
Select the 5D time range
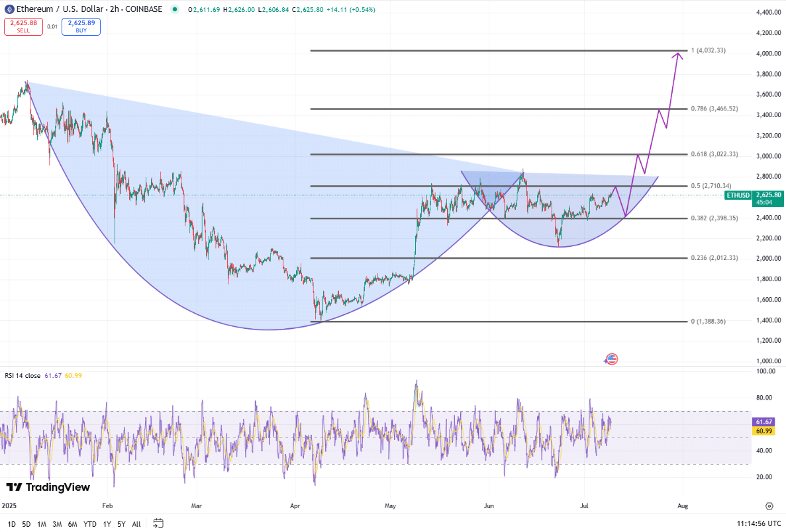[x=26, y=524]
